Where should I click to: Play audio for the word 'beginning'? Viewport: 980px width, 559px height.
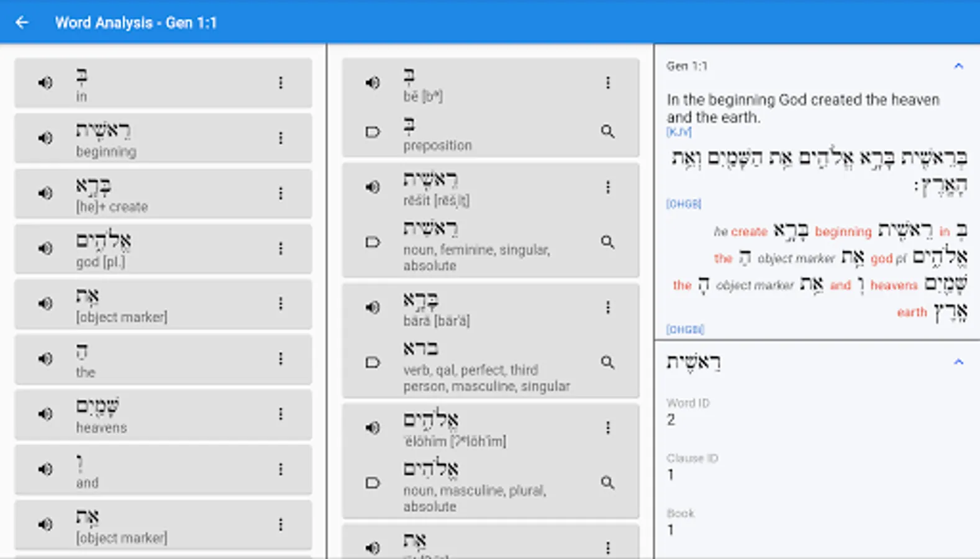(x=45, y=138)
